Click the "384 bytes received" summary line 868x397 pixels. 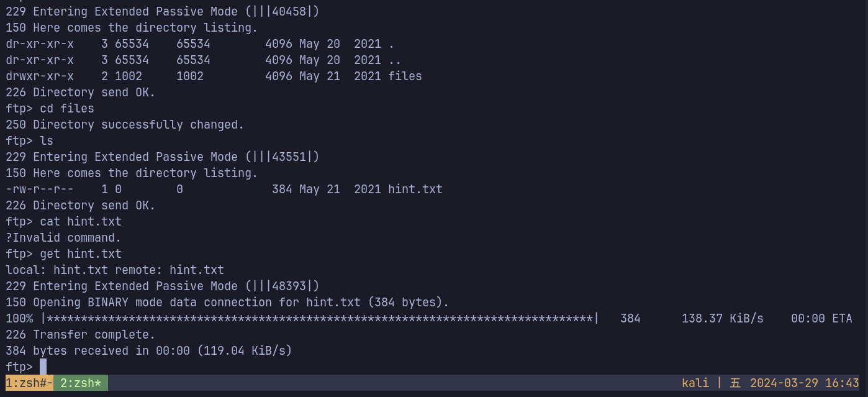(148, 351)
